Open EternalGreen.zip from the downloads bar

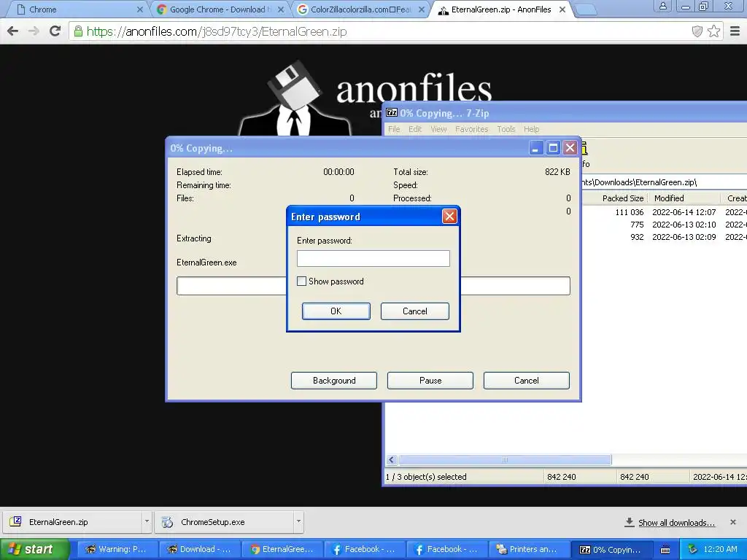[71, 522]
